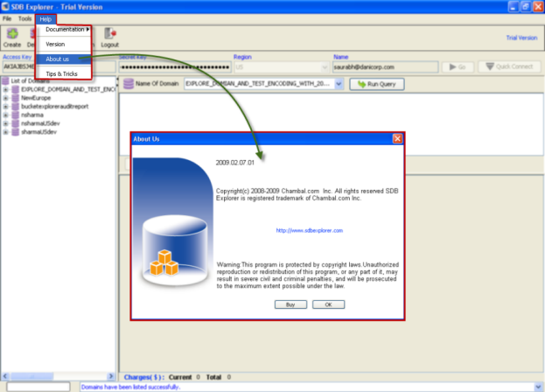Screen dimensions: 545x392
Task: Select the NewEurope domain in the tree
Action: coord(36,98)
